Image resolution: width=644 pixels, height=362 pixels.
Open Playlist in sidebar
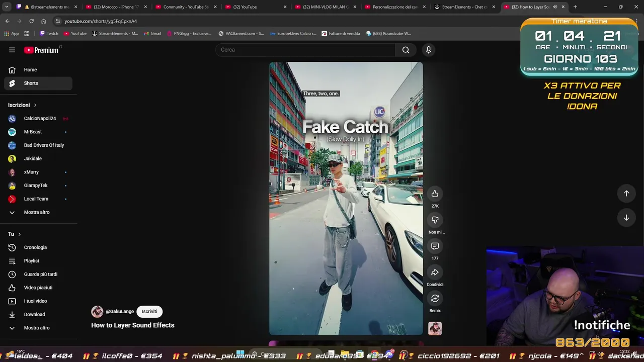(38, 261)
